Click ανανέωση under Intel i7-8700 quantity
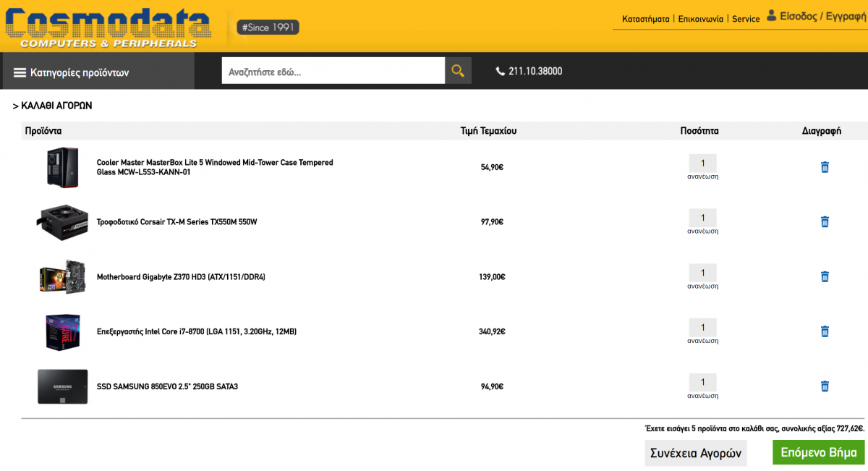The height and width of the screenshot is (471, 868). tap(702, 341)
